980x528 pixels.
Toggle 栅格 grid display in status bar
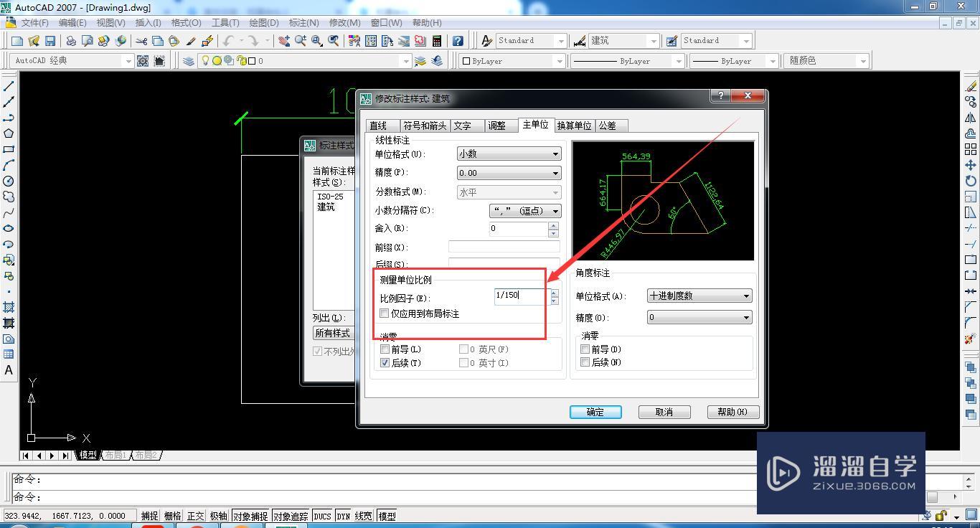point(173,516)
